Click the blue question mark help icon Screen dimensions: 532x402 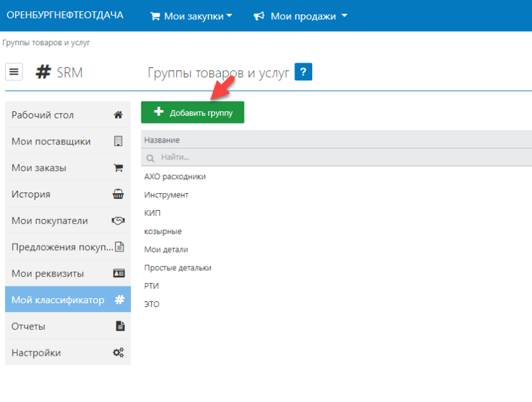pos(304,73)
